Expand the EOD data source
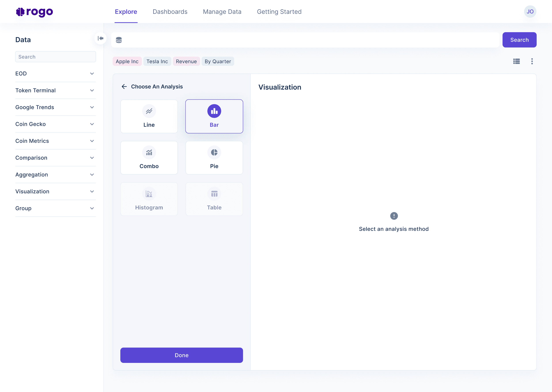 pos(92,74)
